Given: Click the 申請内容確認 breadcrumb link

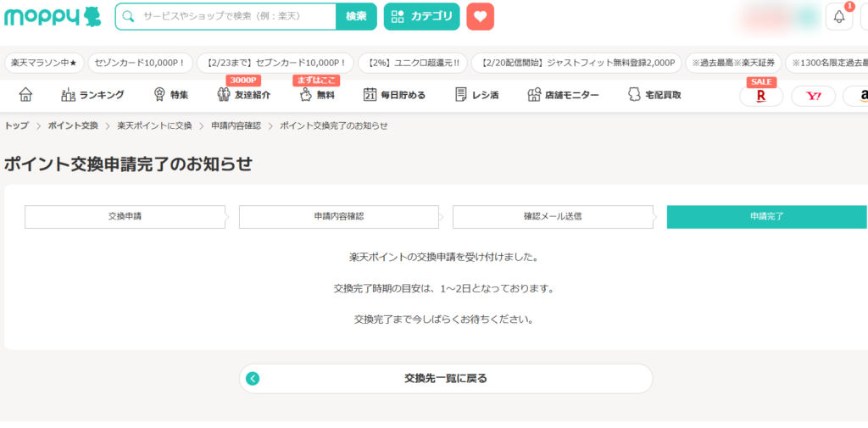Looking at the screenshot, I should click(x=236, y=125).
